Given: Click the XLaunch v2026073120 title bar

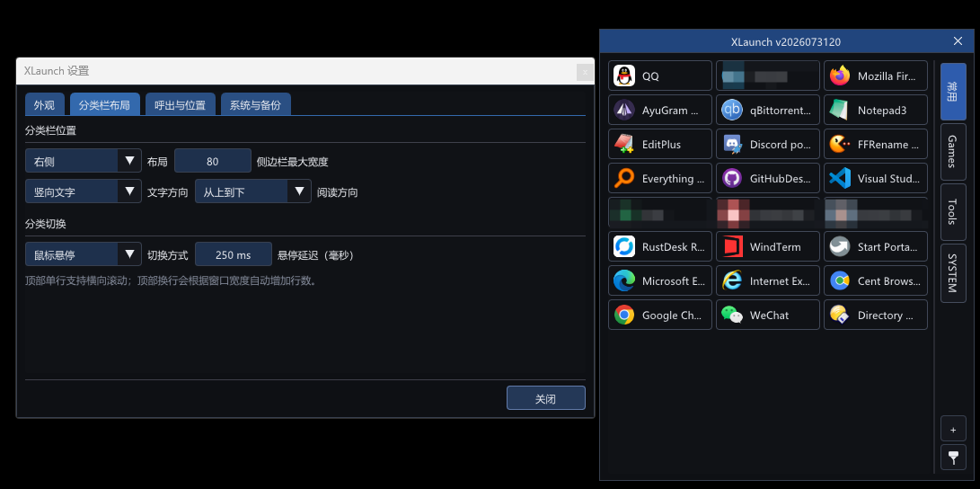Looking at the screenshot, I should click(x=786, y=41).
